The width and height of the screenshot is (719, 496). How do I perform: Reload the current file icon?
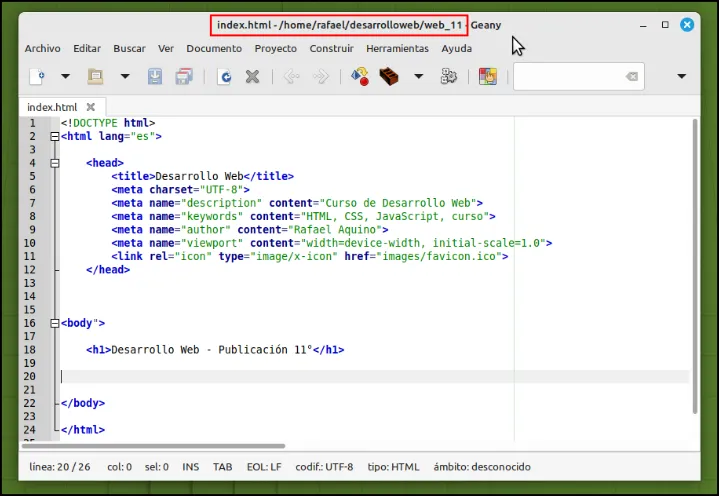click(x=225, y=76)
